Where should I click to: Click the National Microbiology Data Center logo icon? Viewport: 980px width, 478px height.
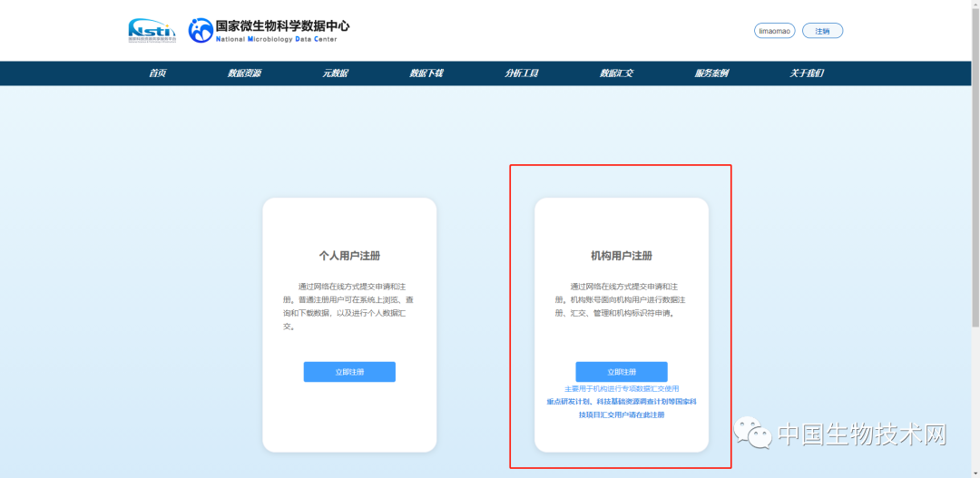tap(201, 31)
